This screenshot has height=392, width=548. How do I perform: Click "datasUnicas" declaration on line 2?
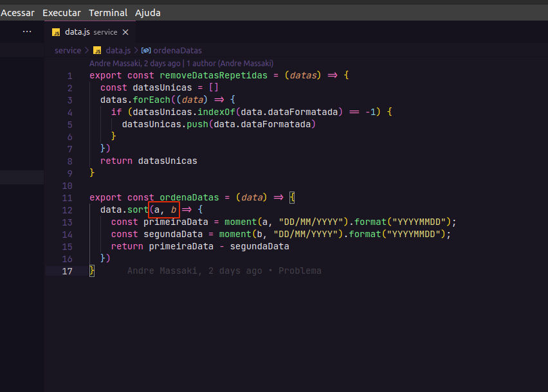pyautogui.click(x=163, y=87)
